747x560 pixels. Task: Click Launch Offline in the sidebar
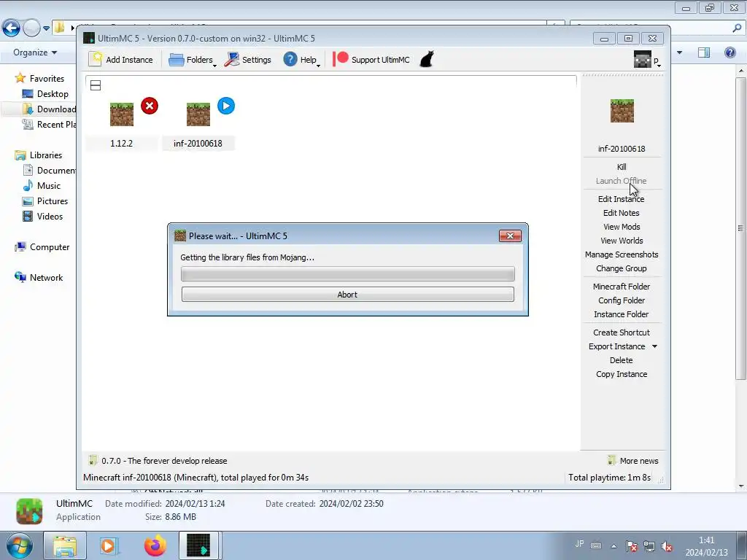[622, 181]
